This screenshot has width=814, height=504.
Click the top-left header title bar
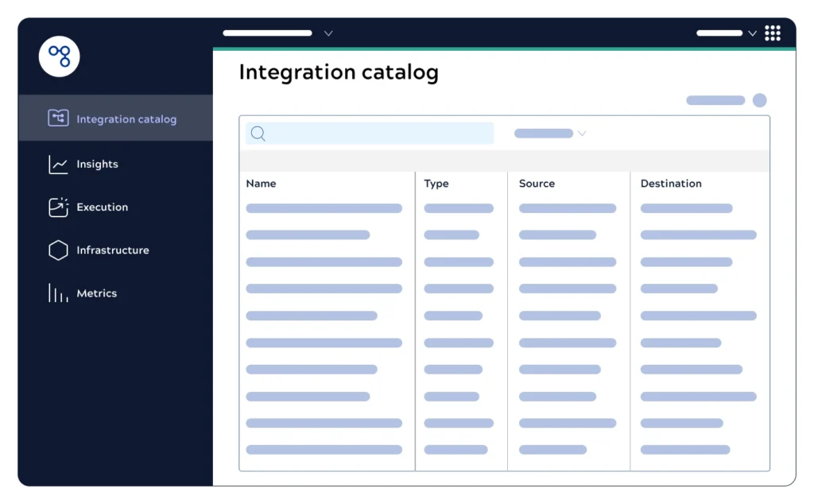pyautogui.click(x=267, y=33)
